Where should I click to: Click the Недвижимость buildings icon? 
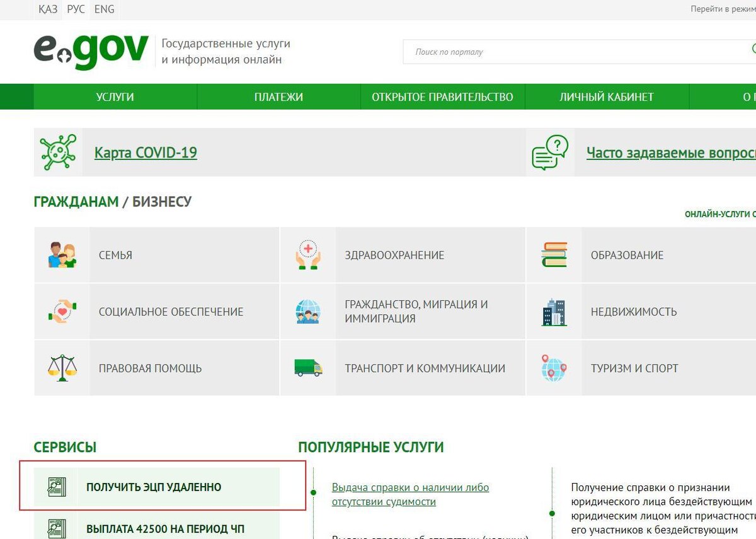pyautogui.click(x=554, y=312)
